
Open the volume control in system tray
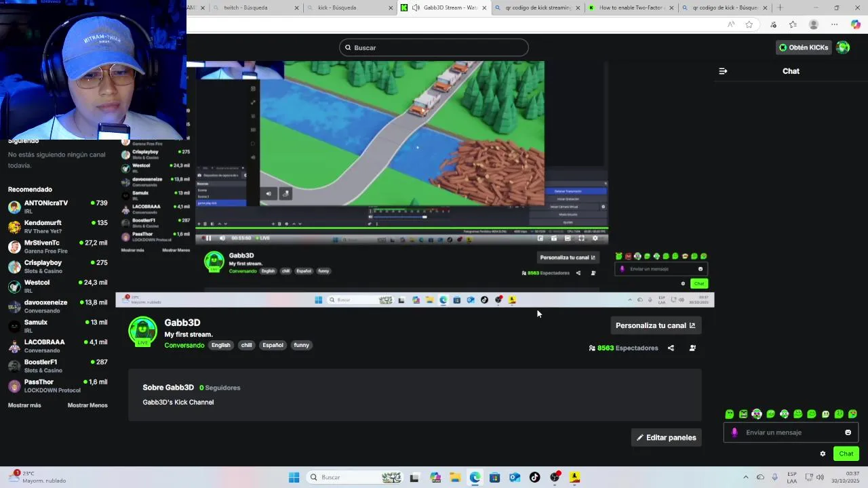[821, 477]
